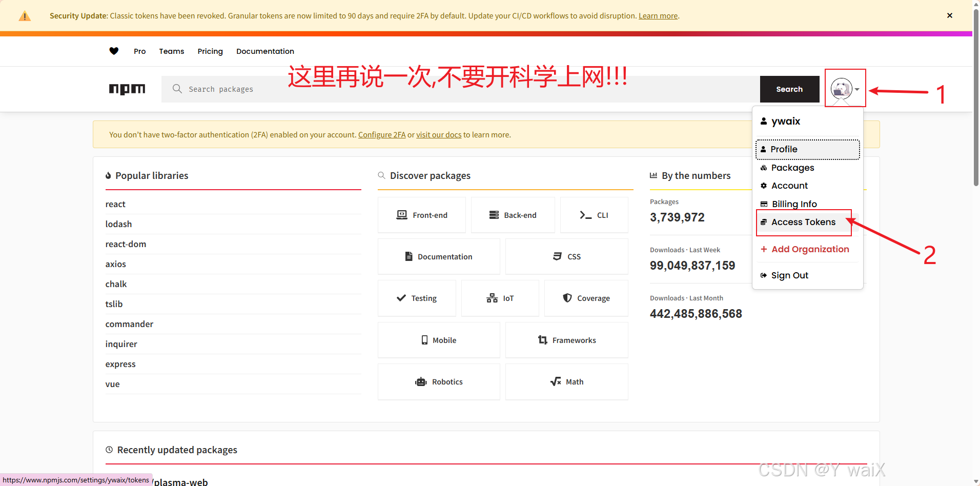
Task: Open the user avatar menu
Action: pyautogui.click(x=845, y=89)
